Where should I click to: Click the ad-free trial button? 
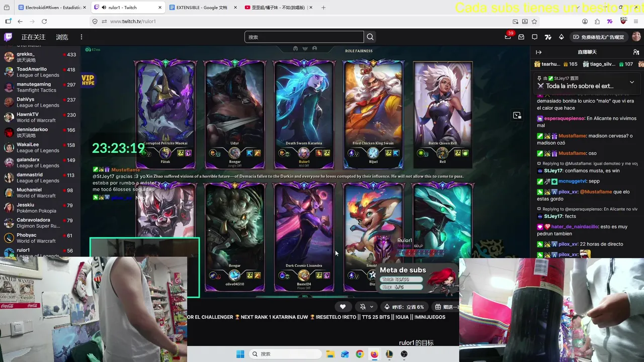pyautogui.click(x=599, y=37)
